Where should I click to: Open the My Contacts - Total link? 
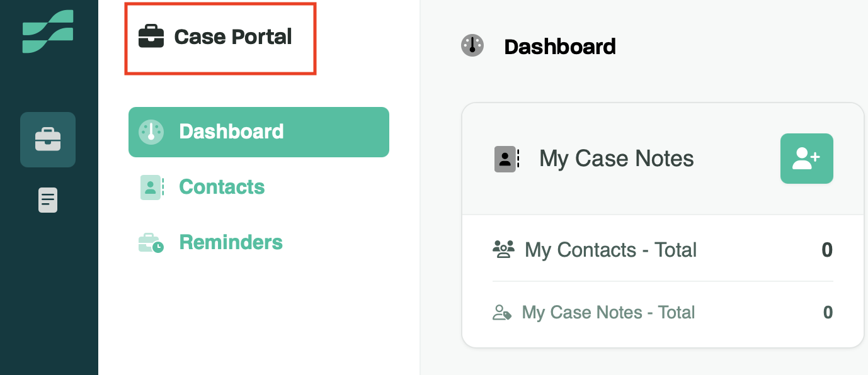tap(610, 250)
